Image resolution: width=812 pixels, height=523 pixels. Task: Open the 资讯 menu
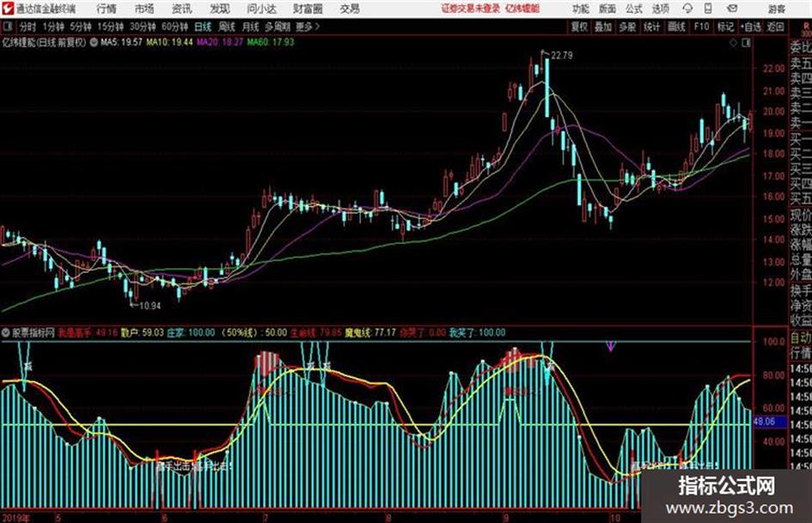[182, 9]
